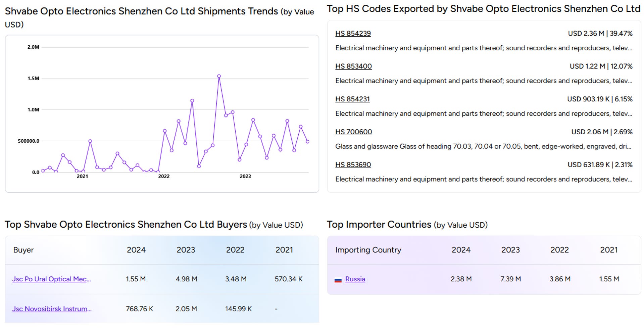Open the HS 853400 code link
Screen dimensions: 644x328
(353, 66)
